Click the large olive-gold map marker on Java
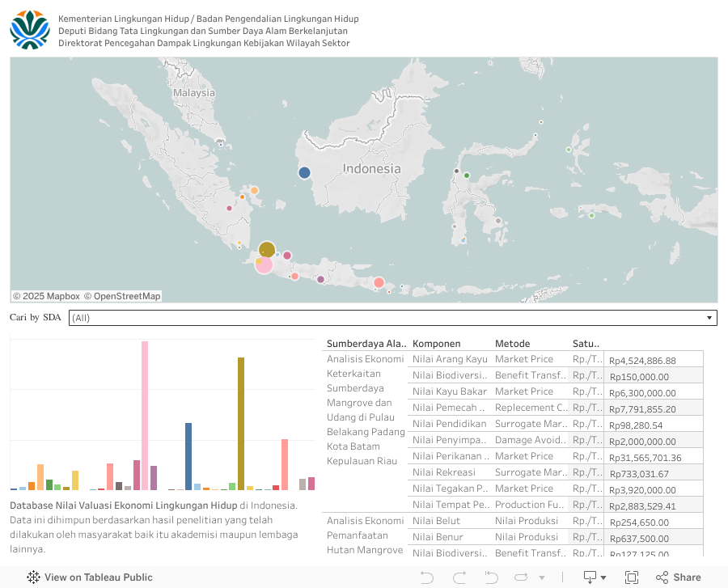 point(267,250)
